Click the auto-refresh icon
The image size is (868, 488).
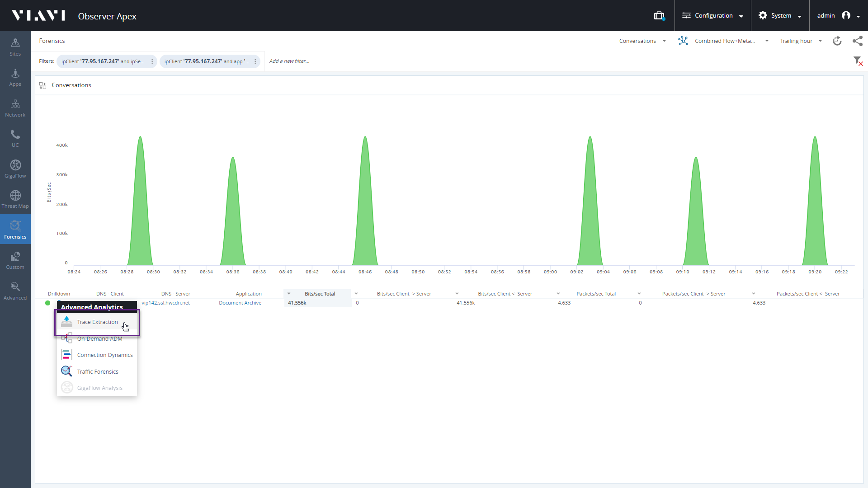pyautogui.click(x=837, y=41)
